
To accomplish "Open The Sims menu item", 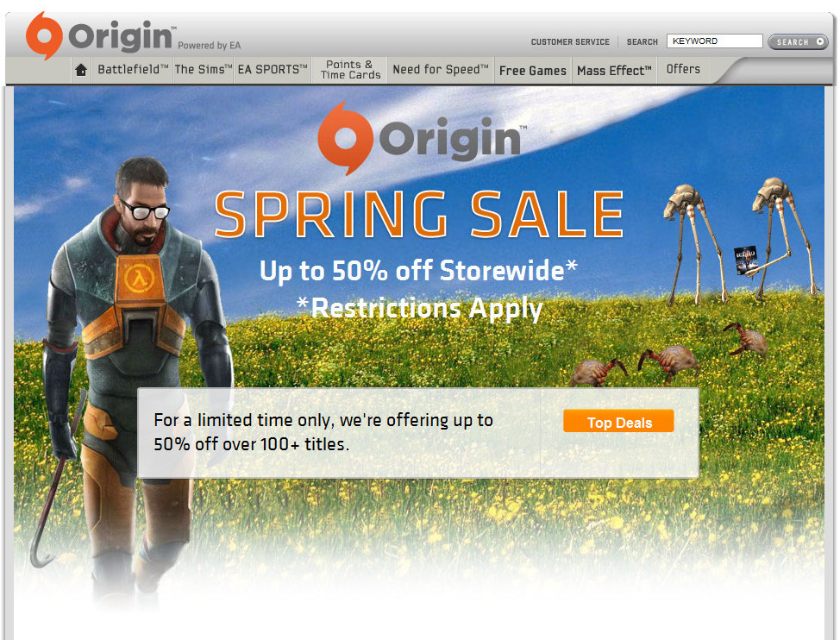I will coord(204,70).
